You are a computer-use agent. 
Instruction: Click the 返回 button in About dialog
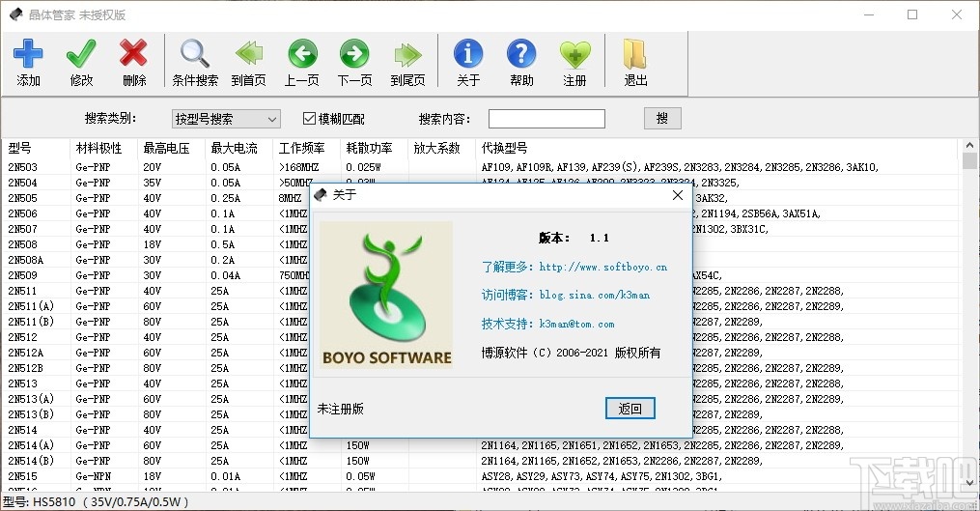pyautogui.click(x=630, y=409)
